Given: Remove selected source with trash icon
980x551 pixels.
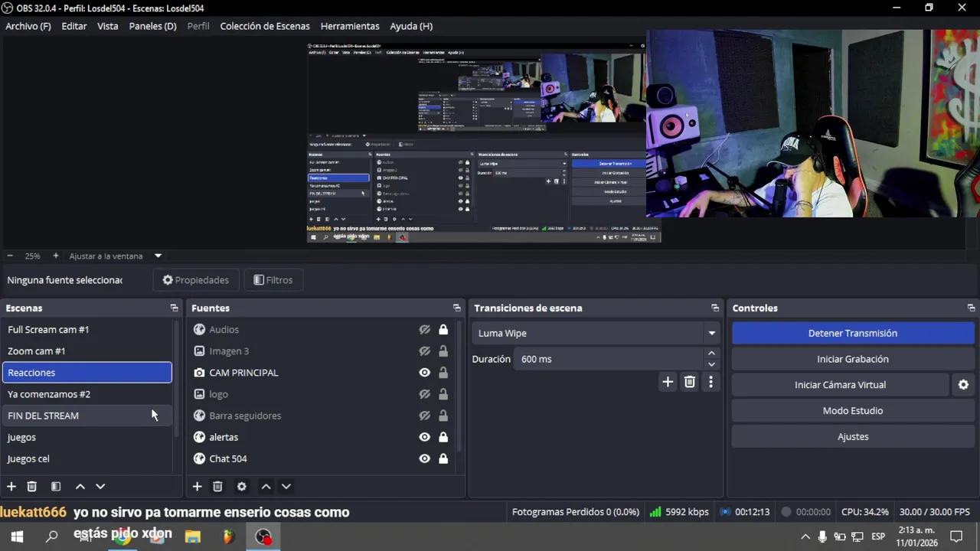Looking at the screenshot, I should point(217,487).
